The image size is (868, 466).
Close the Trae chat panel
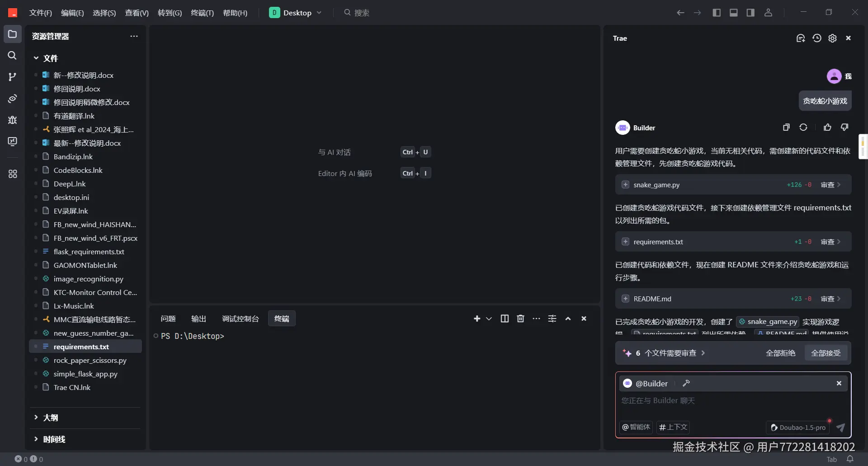[x=849, y=38]
